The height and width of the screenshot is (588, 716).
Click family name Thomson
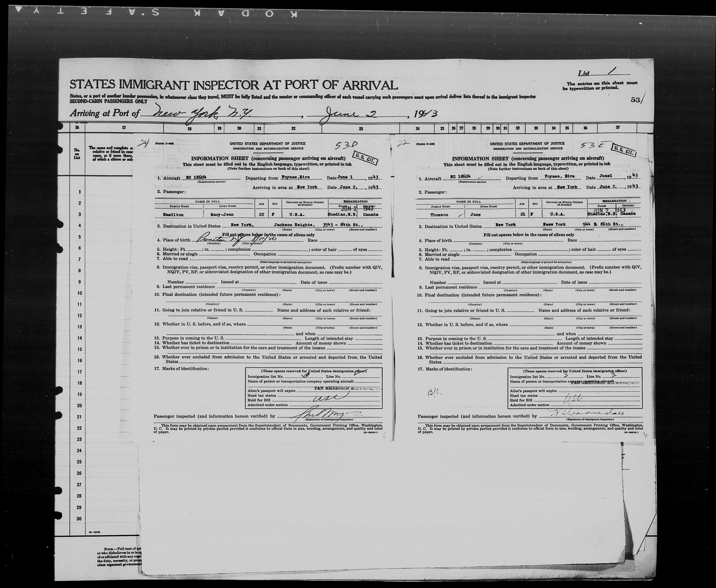click(440, 215)
